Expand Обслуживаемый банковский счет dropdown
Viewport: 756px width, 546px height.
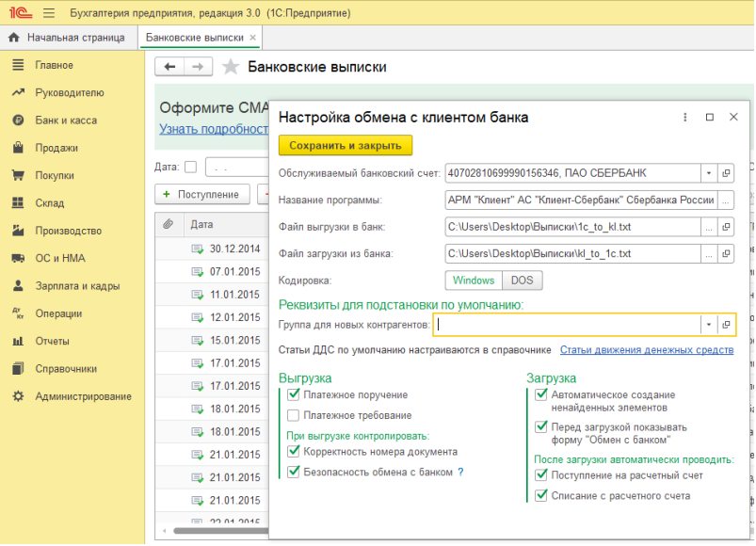point(709,173)
